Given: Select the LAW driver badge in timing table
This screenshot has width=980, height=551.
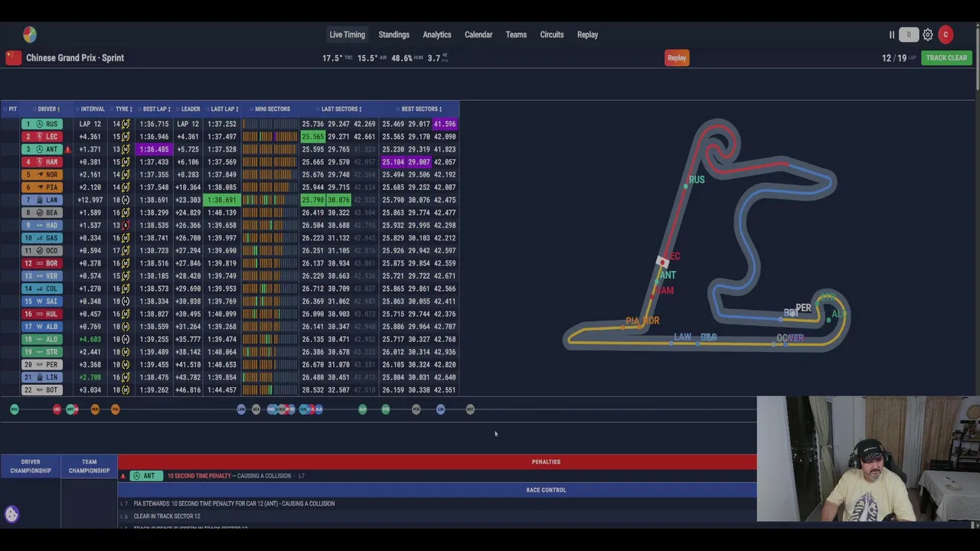Looking at the screenshot, I should point(41,200).
